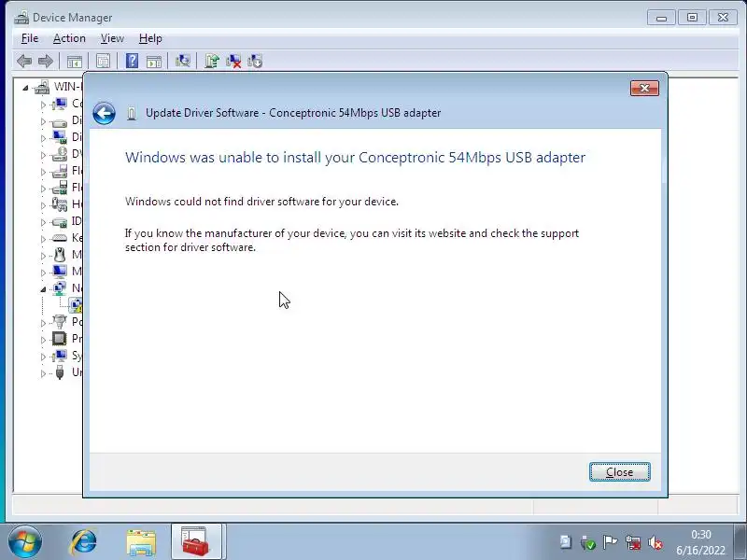Select the Mice and pointing devices icon
Image resolution: width=747 pixels, height=560 pixels.
click(60, 255)
